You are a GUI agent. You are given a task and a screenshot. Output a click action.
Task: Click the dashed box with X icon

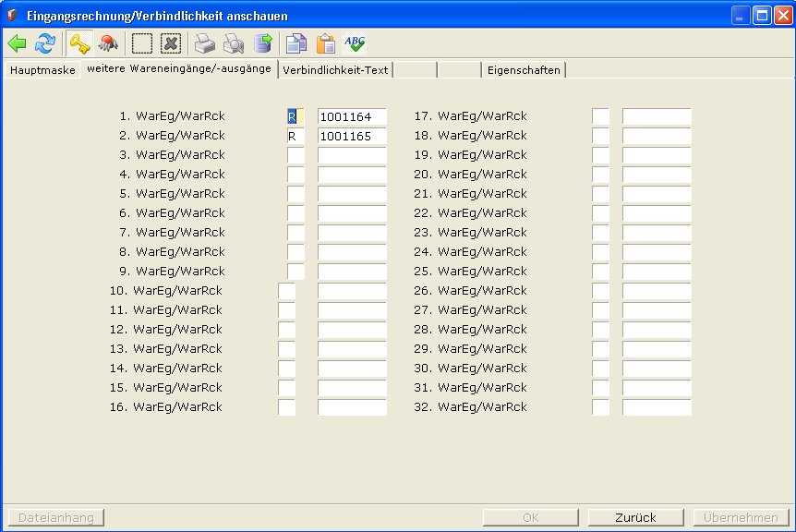point(170,43)
